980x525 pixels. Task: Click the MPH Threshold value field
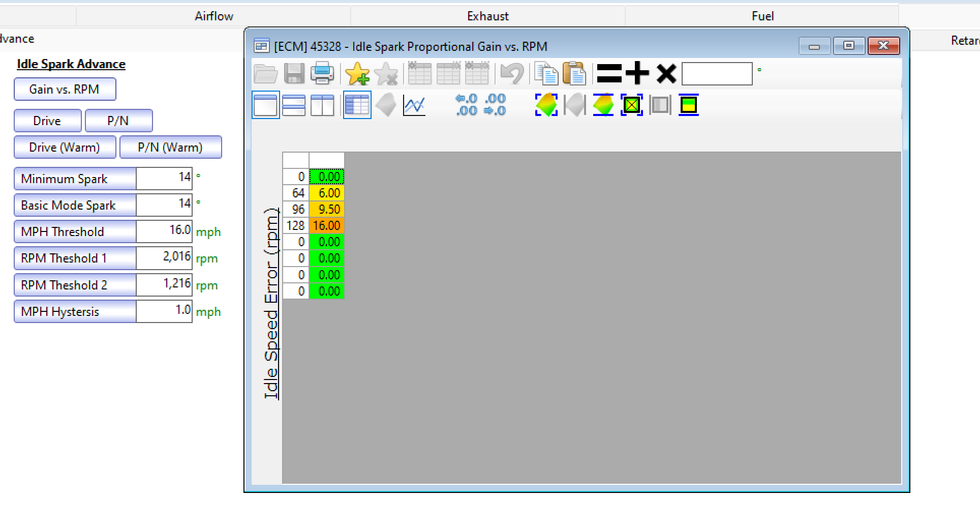pos(164,231)
